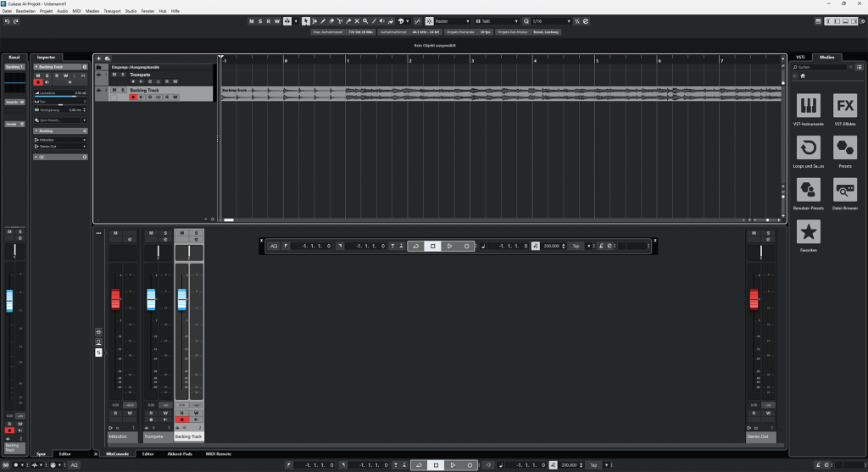
Task: Select the Erase tool
Action: click(x=331, y=21)
